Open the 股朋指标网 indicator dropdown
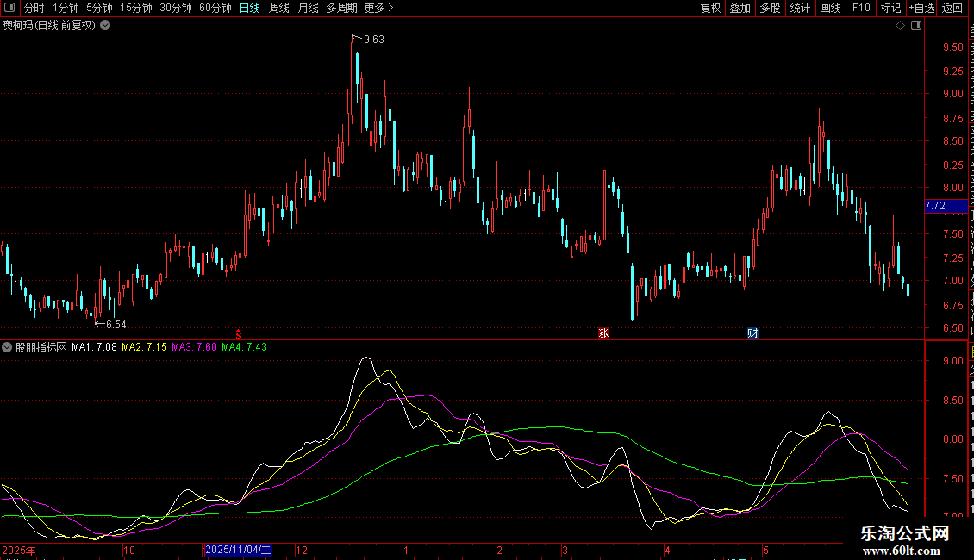 tap(7, 348)
